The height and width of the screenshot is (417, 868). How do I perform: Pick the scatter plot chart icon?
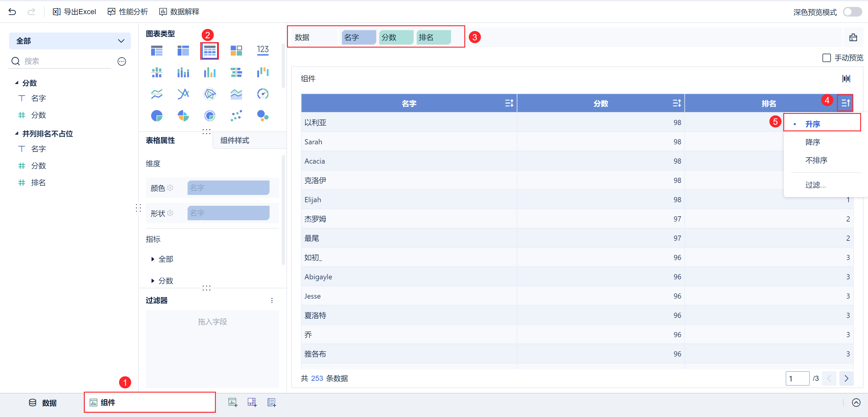(x=236, y=116)
